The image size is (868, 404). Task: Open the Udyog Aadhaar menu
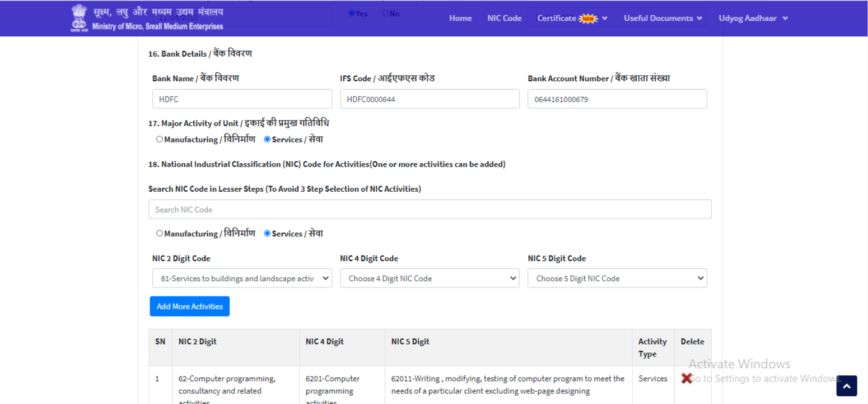tap(753, 18)
